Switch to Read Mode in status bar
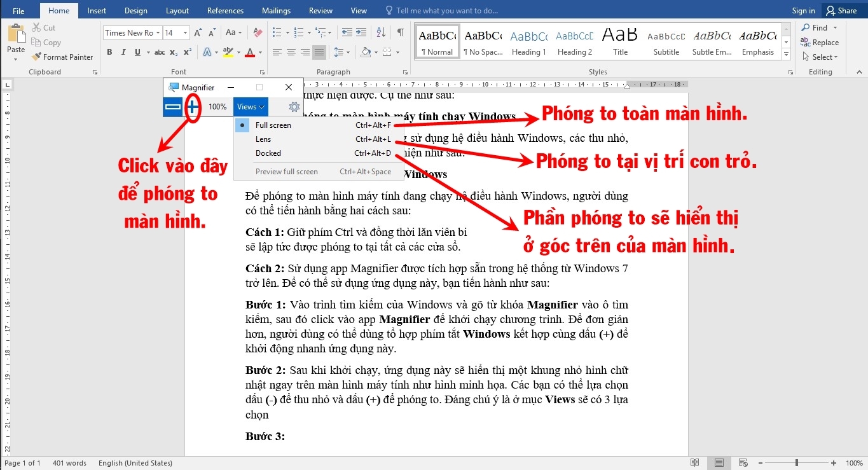The image size is (868, 470). click(695, 463)
